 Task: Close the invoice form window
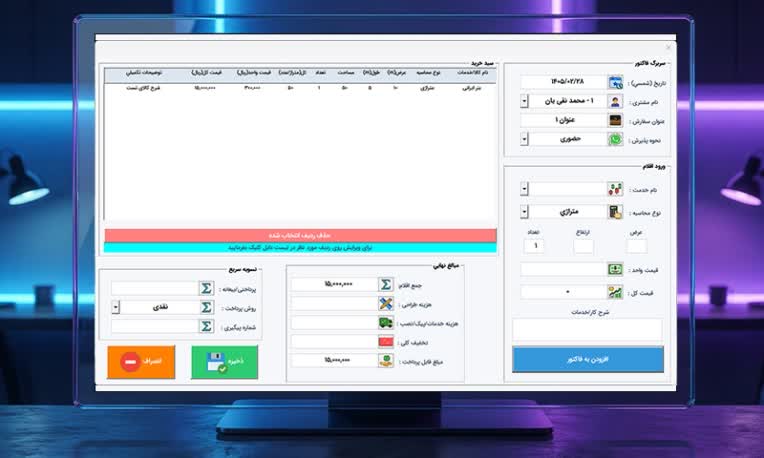[668, 48]
